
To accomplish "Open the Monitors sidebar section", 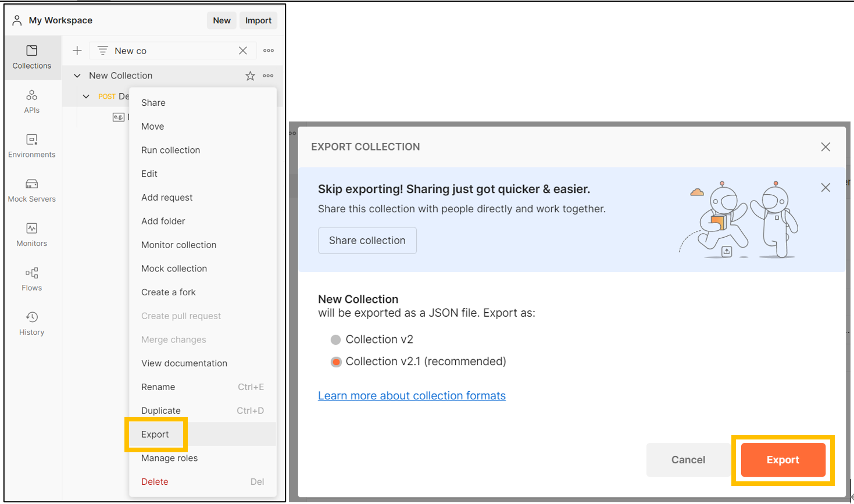I will pyautogui.click(x=32, y=235).
